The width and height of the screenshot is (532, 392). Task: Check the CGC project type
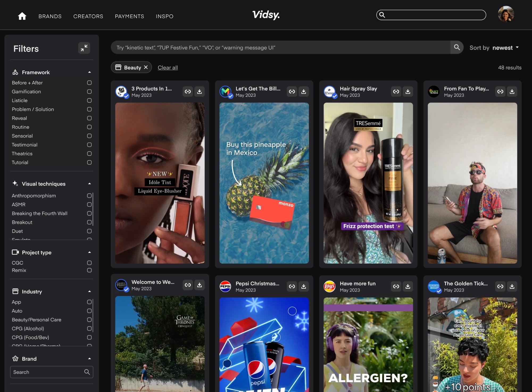coord(89,263)
